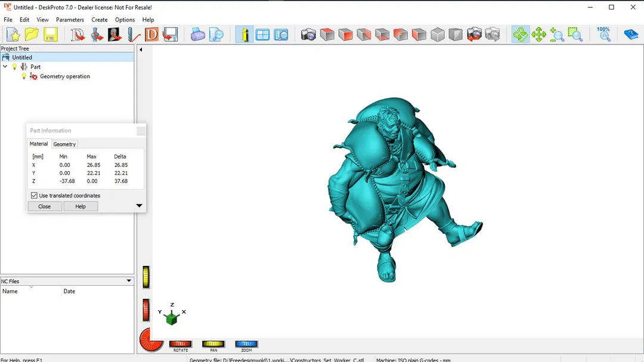Click the orange D toolbar icon
The image size is (644, 362).
[151, 35]
